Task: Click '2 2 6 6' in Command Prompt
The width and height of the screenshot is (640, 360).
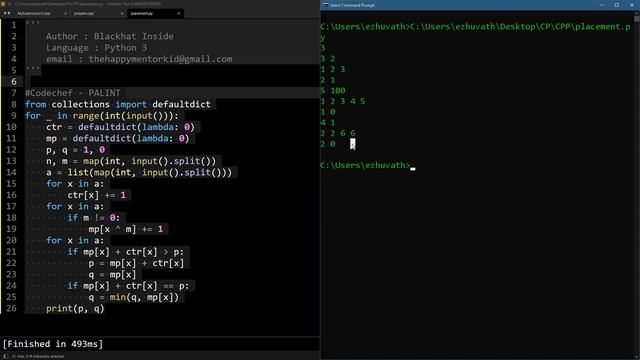Action: (338, 133)
